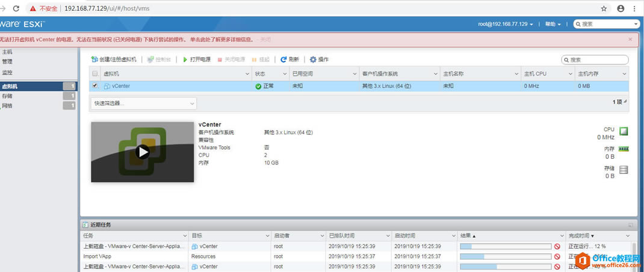Dismiss the red error banner with X
Image resolution: width=644 pixels, height=272 pixels.
(630, 40)
